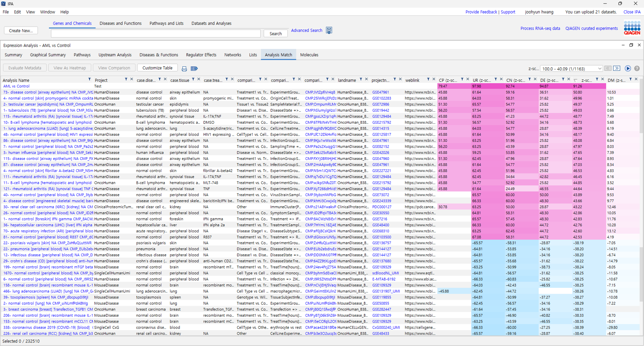Click the Close IPA link

pyautogui.click(x=632, y=12)
